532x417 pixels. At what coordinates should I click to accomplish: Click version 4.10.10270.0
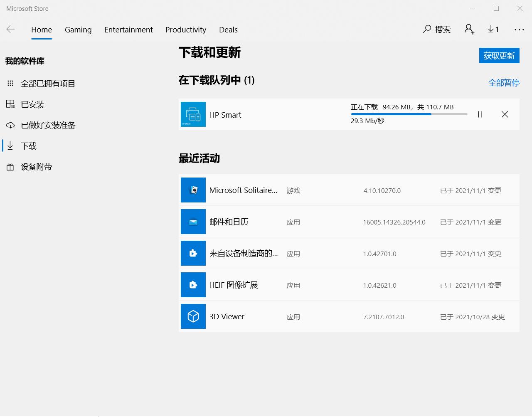(382, 190)
